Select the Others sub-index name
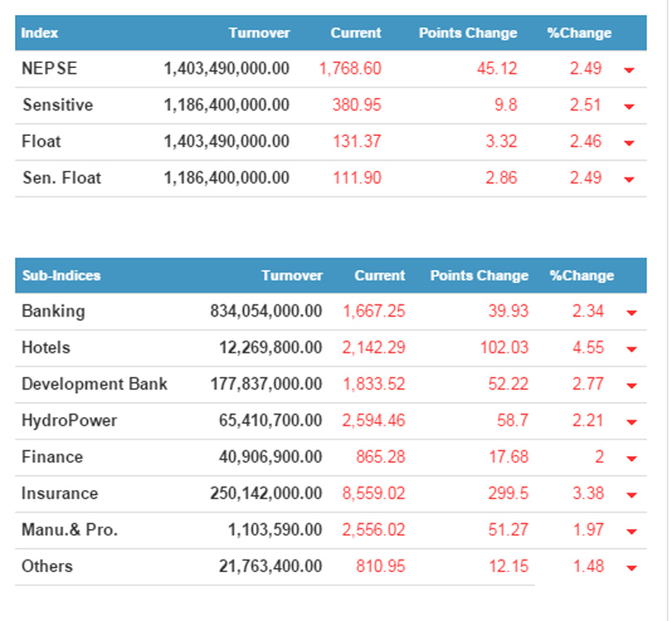 [47, 566]
